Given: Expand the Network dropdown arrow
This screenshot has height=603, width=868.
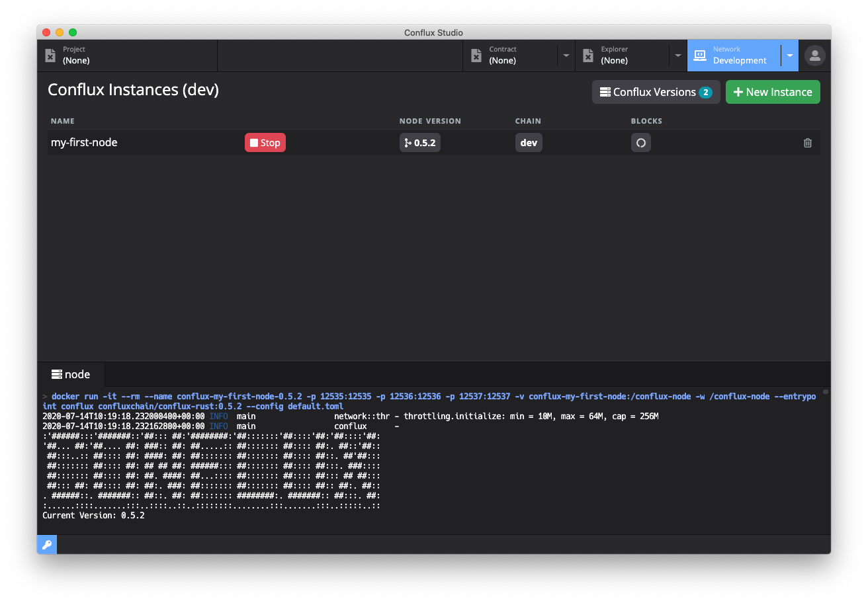Looking at the screenshot, I should [790, 56].
